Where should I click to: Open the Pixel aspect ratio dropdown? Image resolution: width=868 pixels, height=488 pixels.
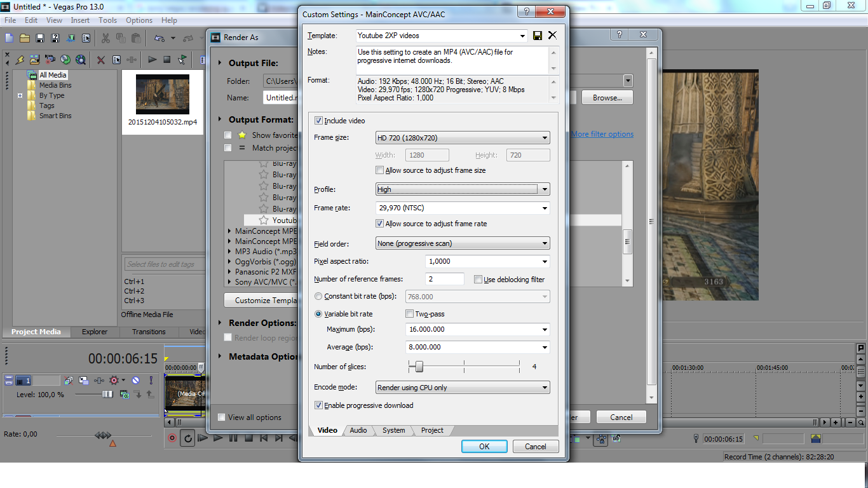click(487, 261)
